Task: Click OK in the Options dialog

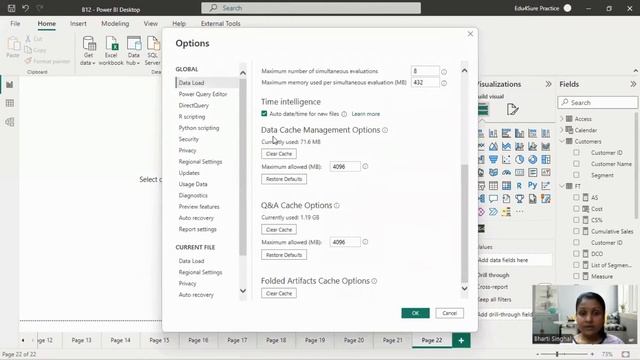Action: click(415, 313)
